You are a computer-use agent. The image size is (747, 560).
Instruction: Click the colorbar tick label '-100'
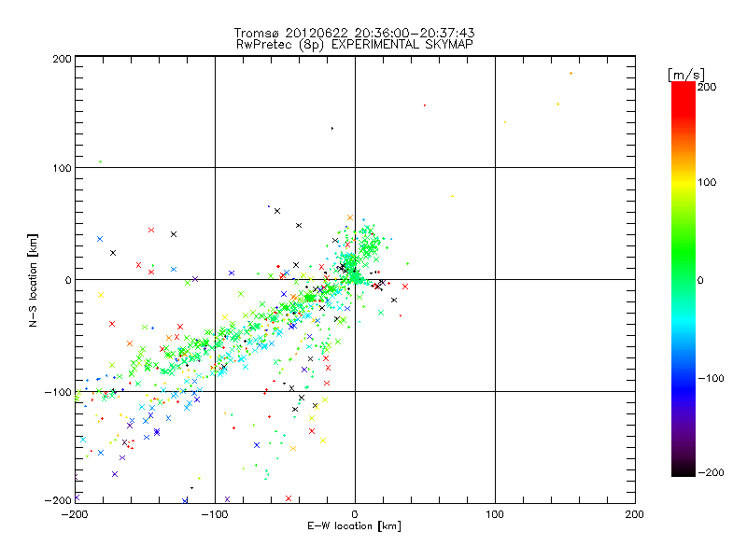point(711,379)
